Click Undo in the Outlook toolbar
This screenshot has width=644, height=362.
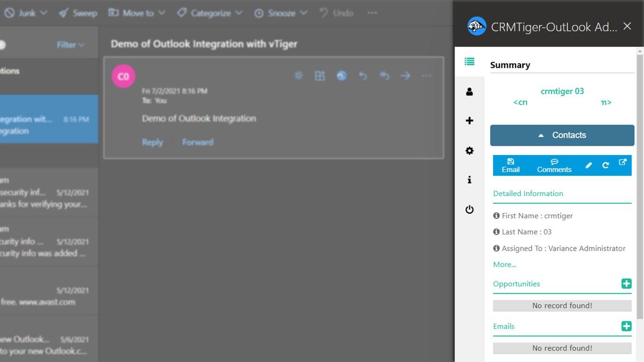click(x=336, y=13)
